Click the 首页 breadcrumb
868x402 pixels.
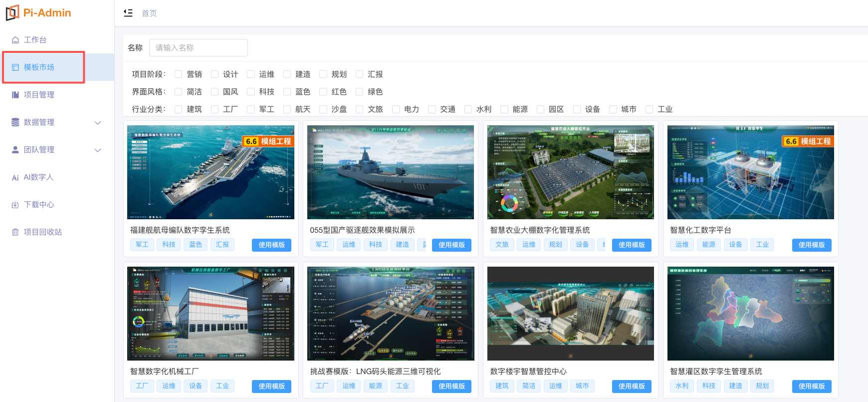click(149, 13)
